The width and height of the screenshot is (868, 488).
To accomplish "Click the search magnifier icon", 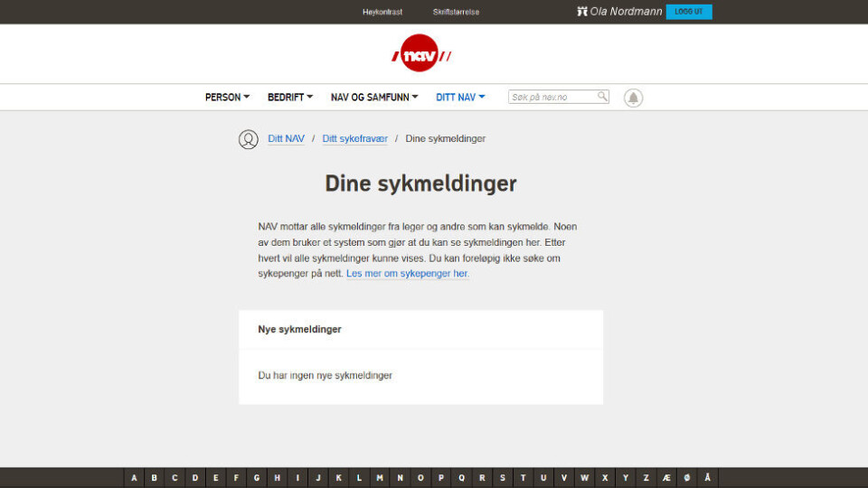I will [602, 97].
